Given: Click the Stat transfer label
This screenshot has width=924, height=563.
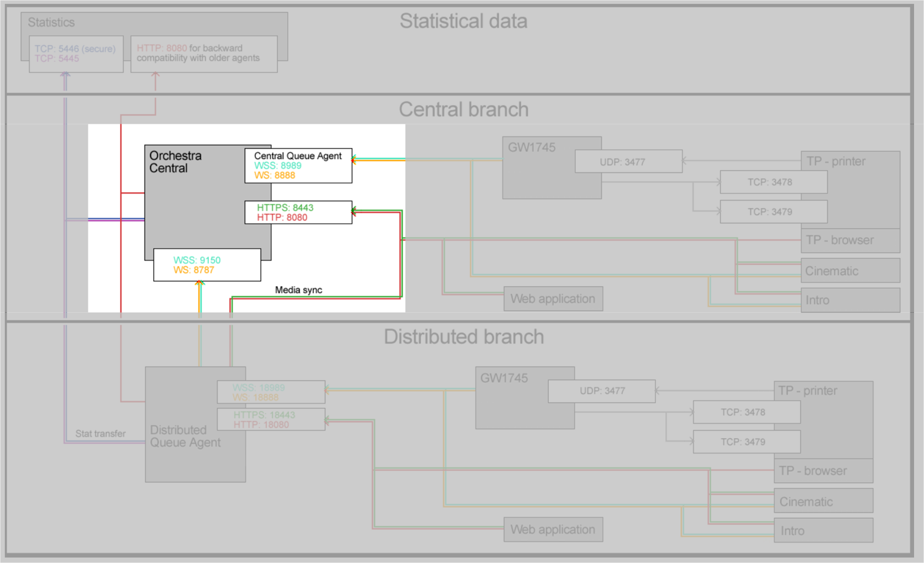Looking at the screenshot, I should point(100,434).
